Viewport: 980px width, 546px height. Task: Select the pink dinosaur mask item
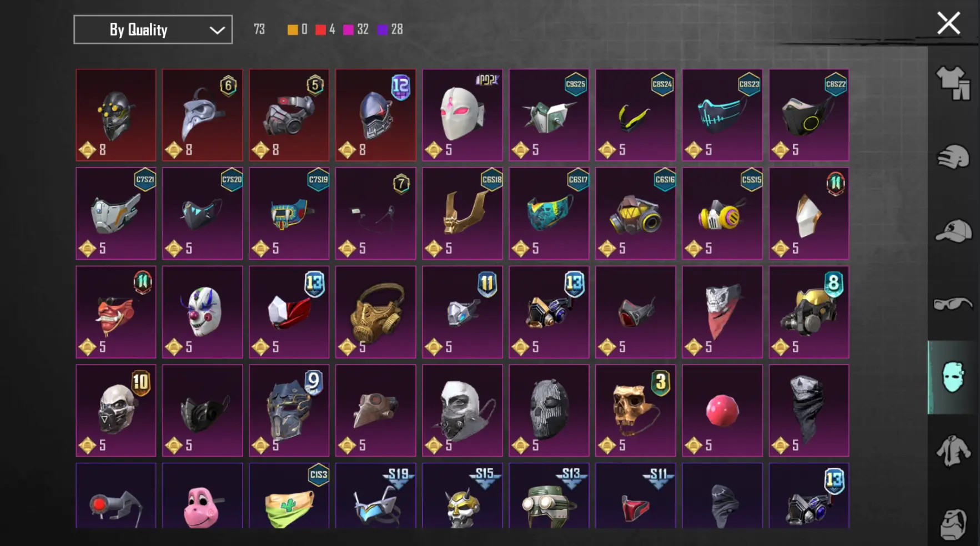click(202, 496)
